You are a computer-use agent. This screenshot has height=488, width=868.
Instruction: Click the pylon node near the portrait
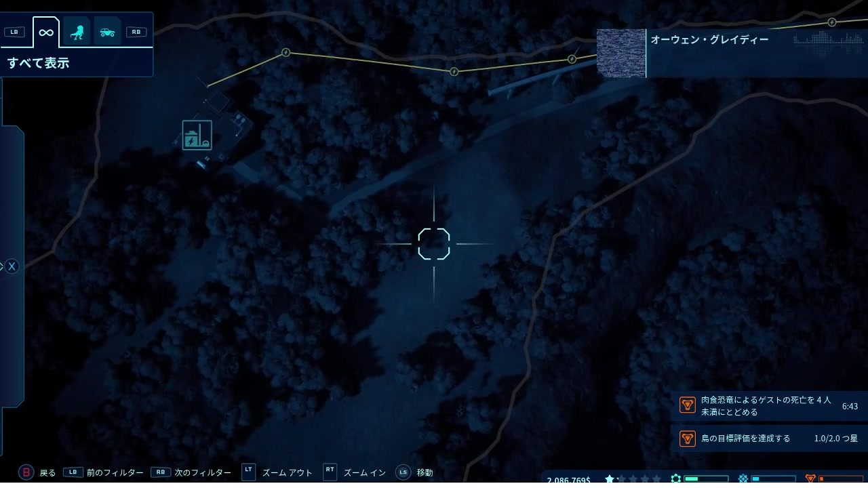[572, 59]
